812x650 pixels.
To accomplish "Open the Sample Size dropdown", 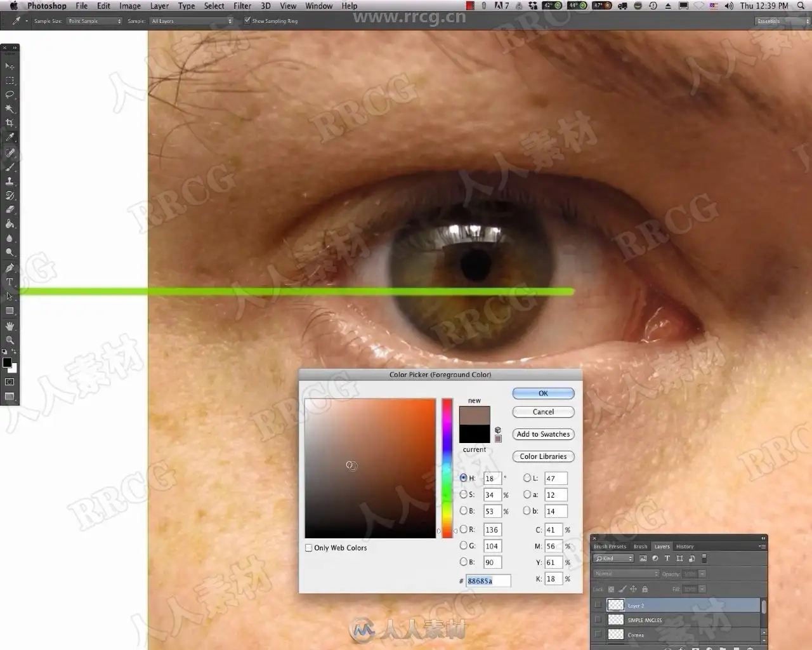I will tap(95, 21).
